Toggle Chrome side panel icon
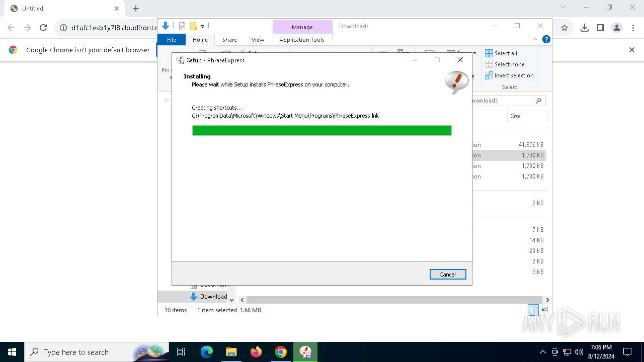The height and width of the screenshot is (362, 644). tap(601, 28)
